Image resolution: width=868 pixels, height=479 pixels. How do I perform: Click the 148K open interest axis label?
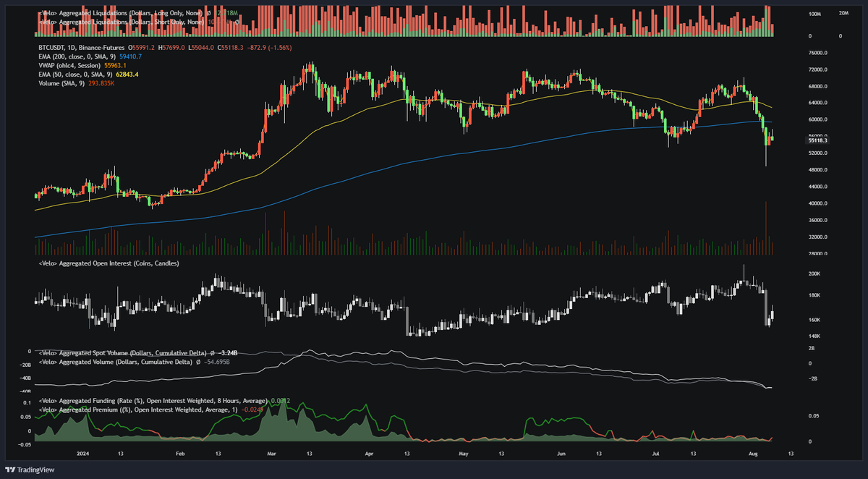coord(814,336)
